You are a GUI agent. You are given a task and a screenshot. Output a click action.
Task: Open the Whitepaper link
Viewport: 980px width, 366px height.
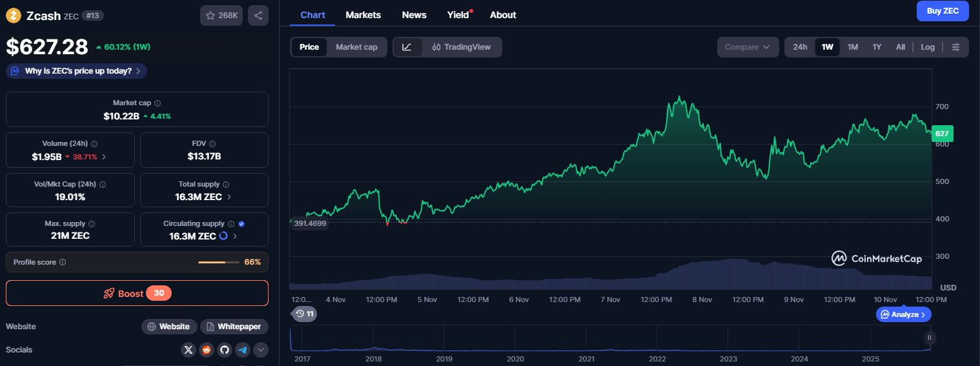coord(234,327)
